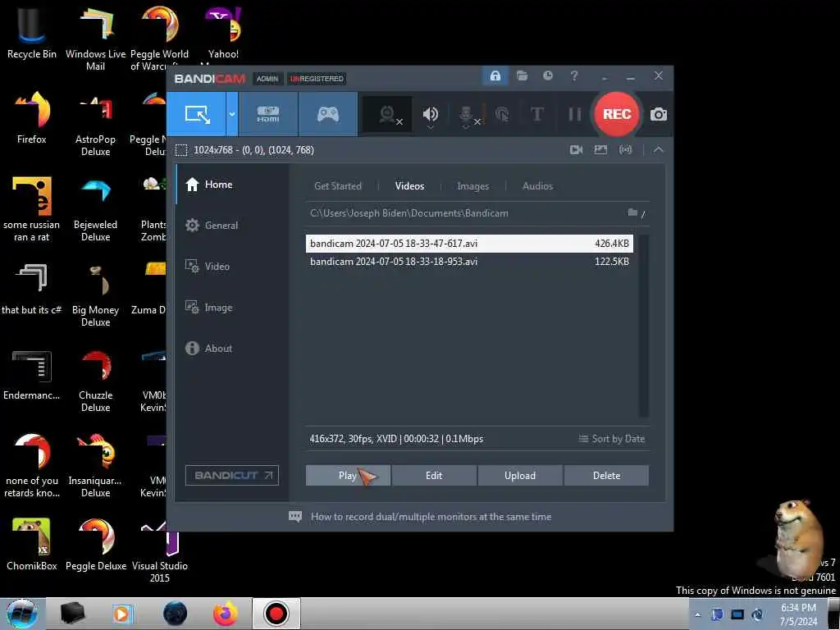Take a screenshot with the camera icon
This screenshot has width=840, height=630.
tap(659, 114)
